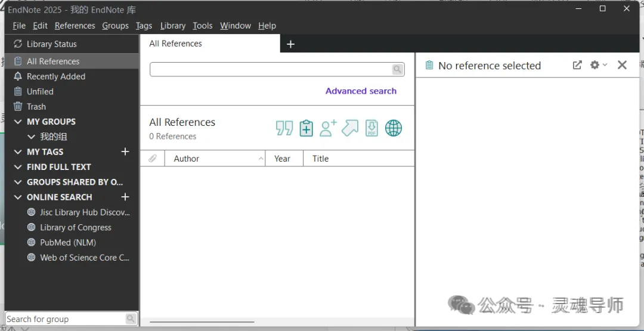Click the Export references arrow icon
Screen dimensions: 644x331
point(350,128)
